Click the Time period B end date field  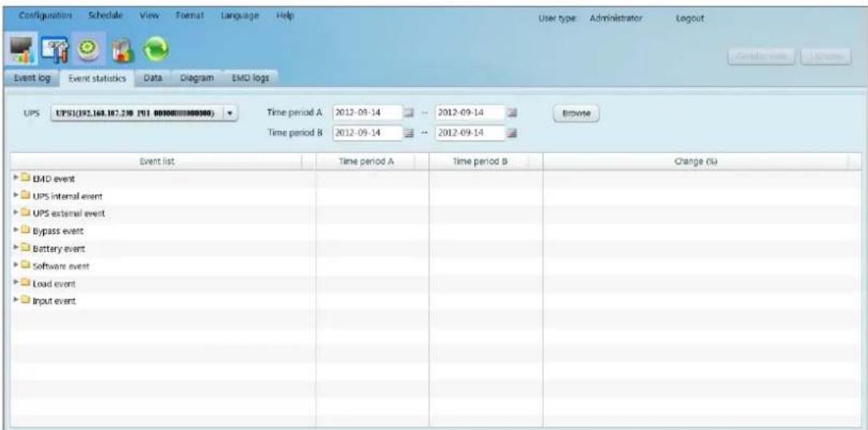(470, 133)
